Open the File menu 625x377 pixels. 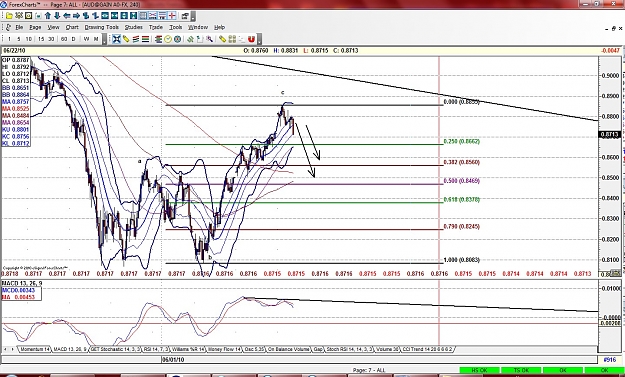tap(19, 27)
